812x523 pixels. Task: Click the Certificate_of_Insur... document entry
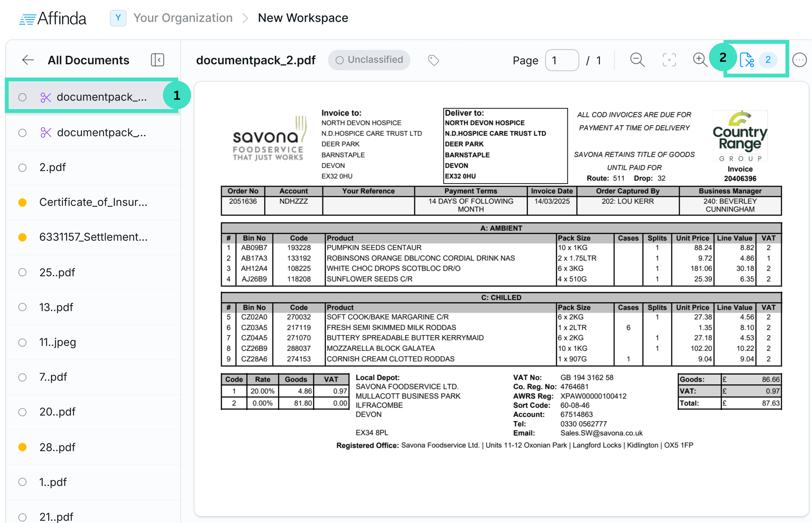click(93, 202)
